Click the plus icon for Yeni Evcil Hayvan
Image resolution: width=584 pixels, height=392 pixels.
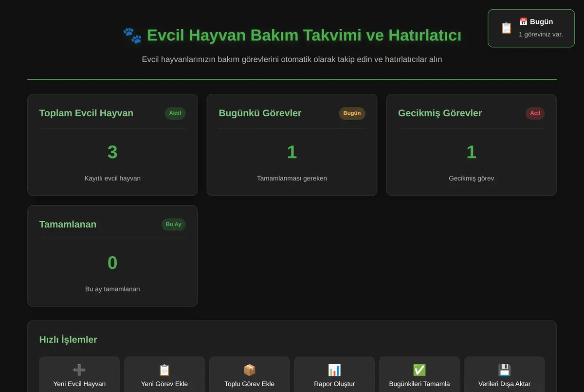(x=79, y=370)
